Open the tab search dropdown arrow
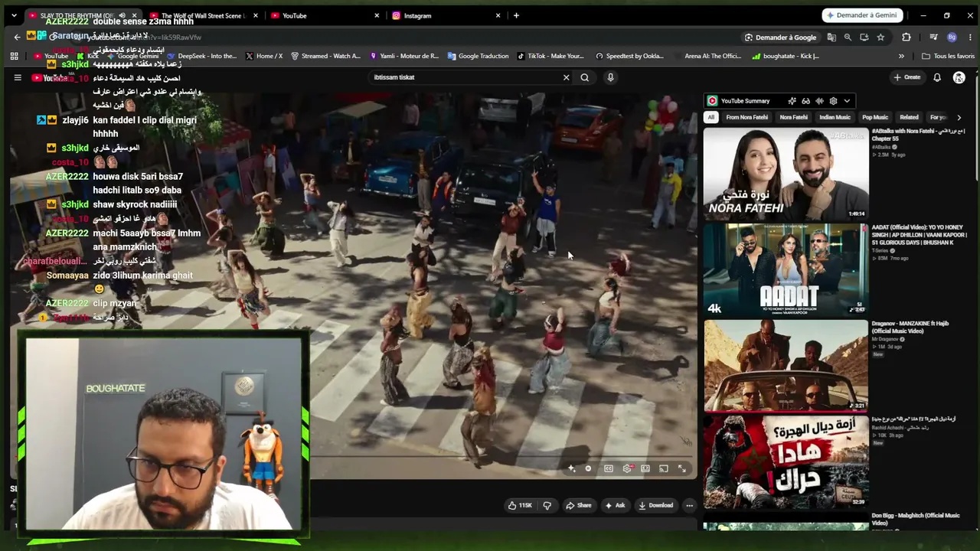Image resolution: width=980 pixels, height=551 pixels. click(14, 15)
